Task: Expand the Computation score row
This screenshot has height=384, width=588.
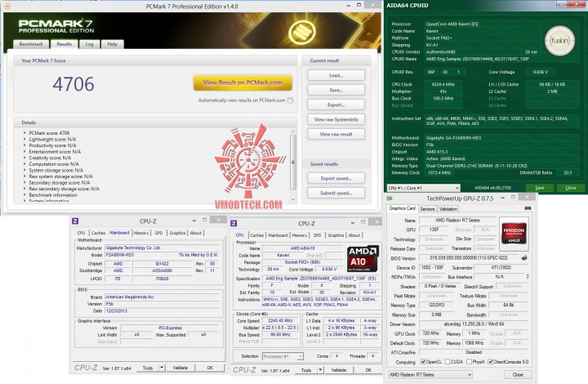Action: click(24, 164)
